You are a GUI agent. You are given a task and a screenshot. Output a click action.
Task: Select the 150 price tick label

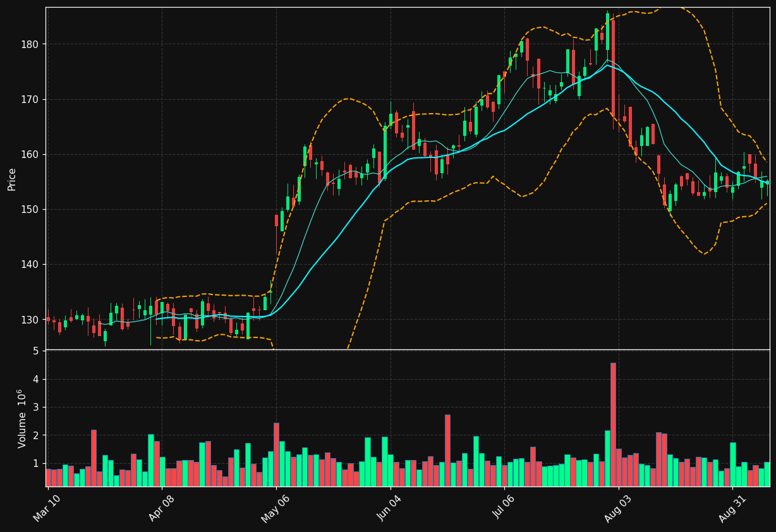30,209
